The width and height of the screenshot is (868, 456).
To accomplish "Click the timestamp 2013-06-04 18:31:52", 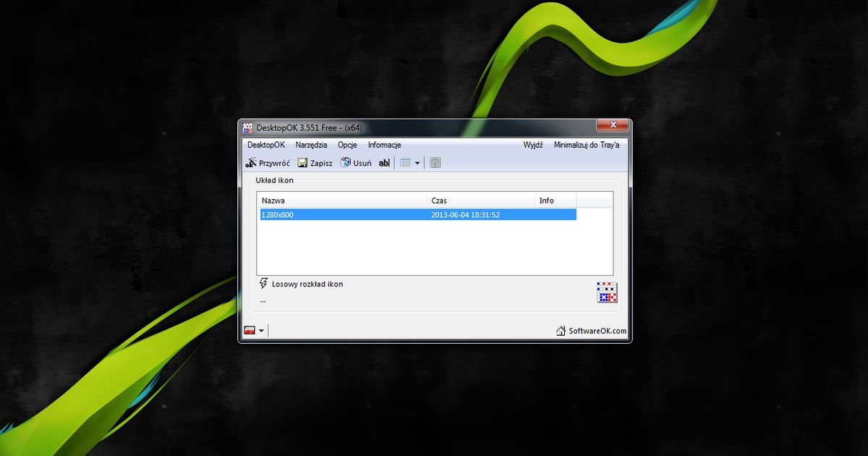I will click(466, 215).
